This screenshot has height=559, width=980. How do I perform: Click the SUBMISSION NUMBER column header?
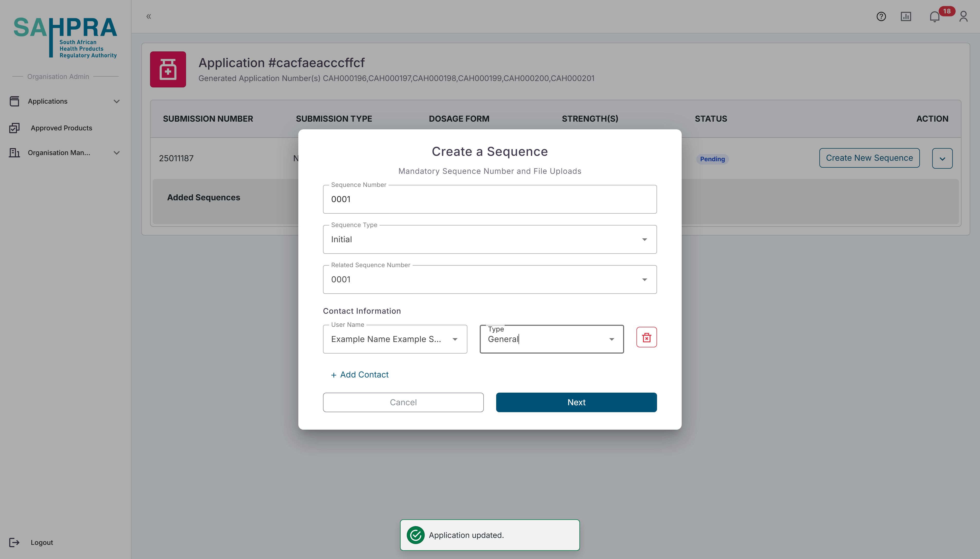[x=208, y=119]
